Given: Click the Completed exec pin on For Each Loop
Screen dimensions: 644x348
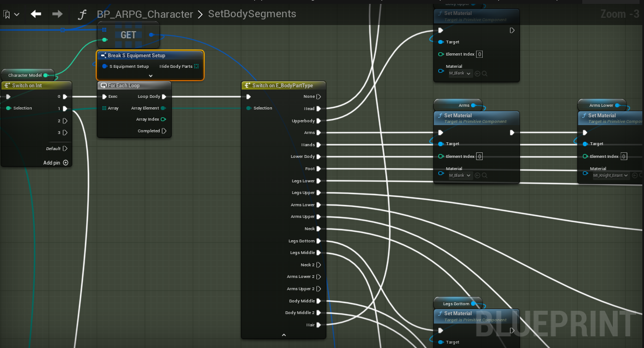Looking at the screenshot, I should [x=164, y=131].
